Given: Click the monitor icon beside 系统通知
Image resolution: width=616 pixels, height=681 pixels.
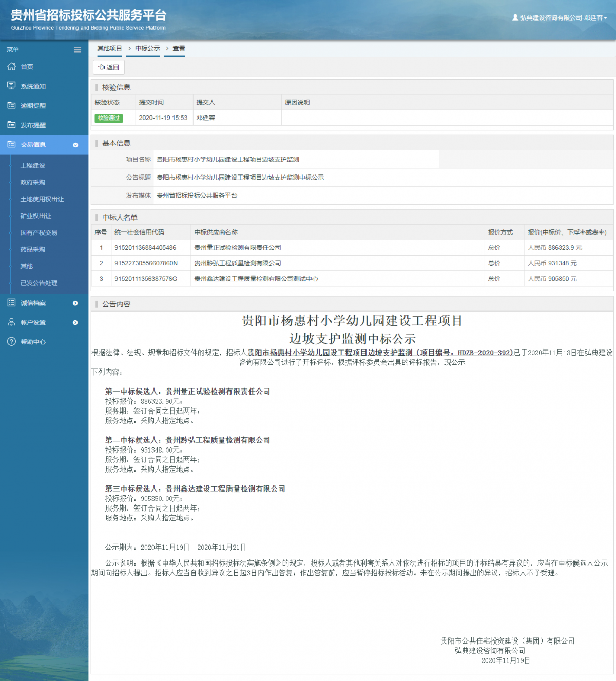Looking at the screenshot, I should 11,86.
